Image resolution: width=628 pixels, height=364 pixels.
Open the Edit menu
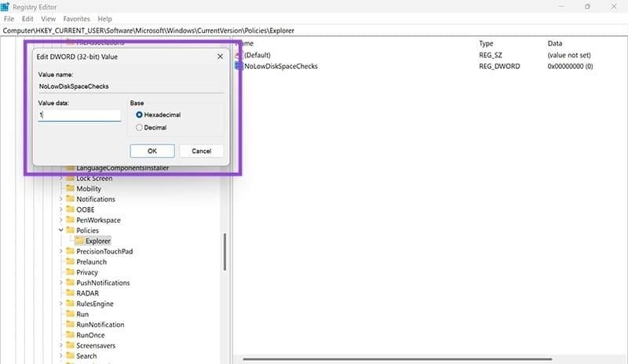click(27, 18)
